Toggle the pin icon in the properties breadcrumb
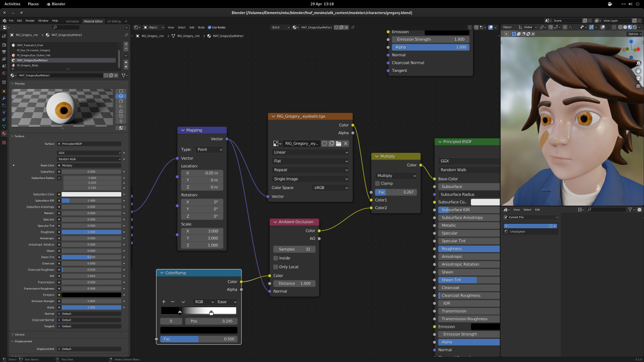Screen dimensions: 644x362 click(x=126, y=35)
